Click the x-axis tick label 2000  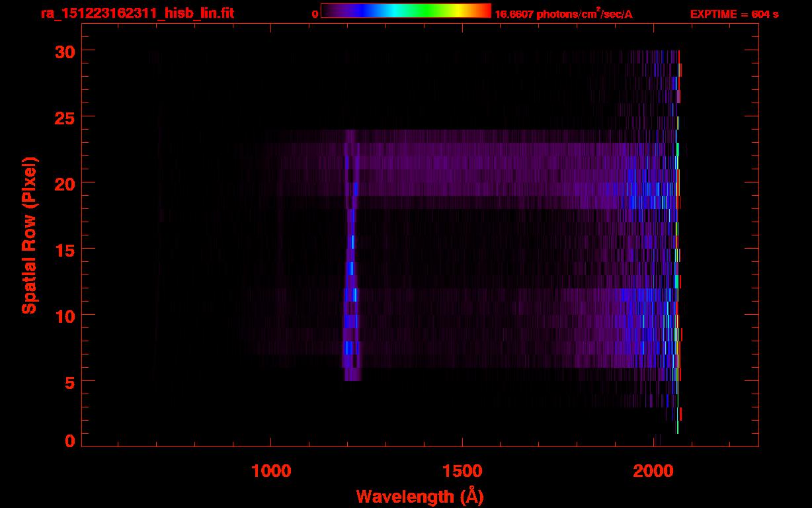(654, 471)
